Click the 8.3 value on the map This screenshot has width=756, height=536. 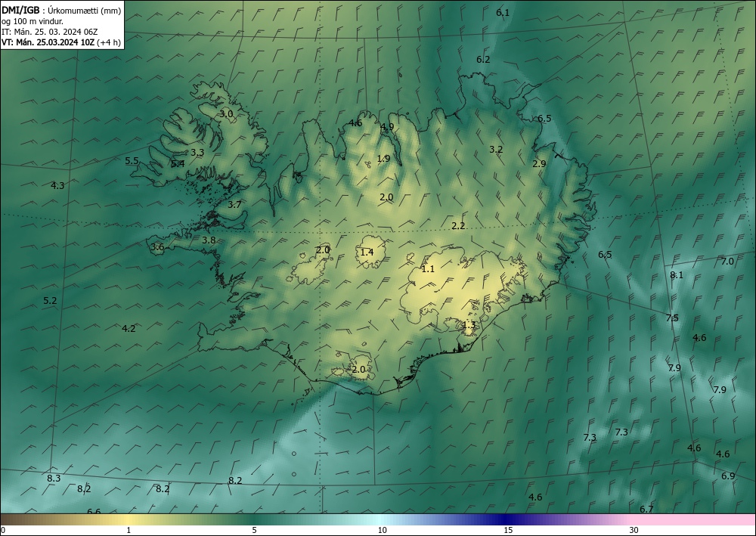54,479
